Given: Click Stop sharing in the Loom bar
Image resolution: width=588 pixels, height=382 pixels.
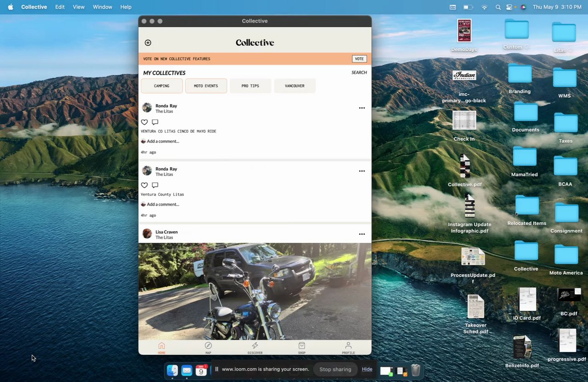Looking at the screenshot, I should point(335,369).
